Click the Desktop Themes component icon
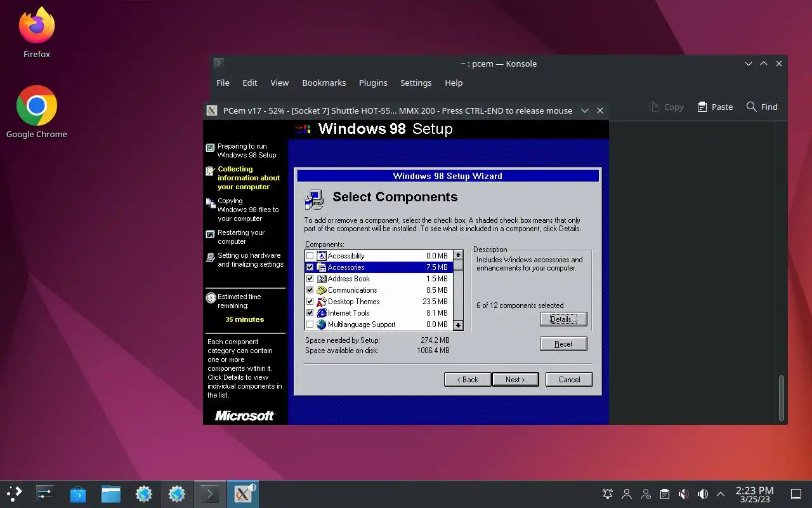 click(x=322, y=302)
